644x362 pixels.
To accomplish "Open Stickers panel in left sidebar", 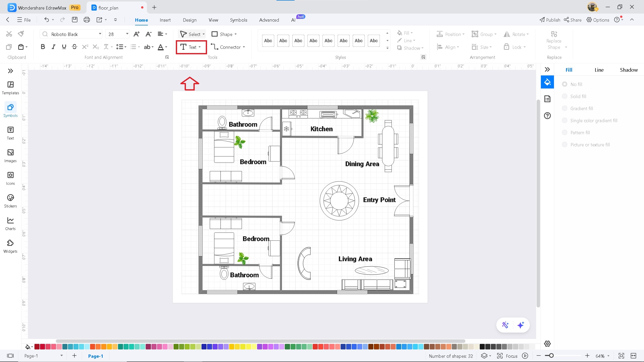I will pos(11,201).
